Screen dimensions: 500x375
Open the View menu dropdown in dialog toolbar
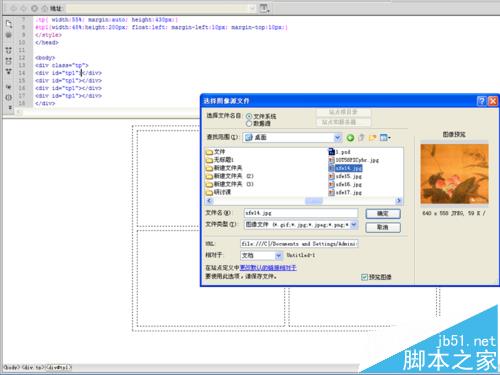pyautogui.click(x=385, y=137)
